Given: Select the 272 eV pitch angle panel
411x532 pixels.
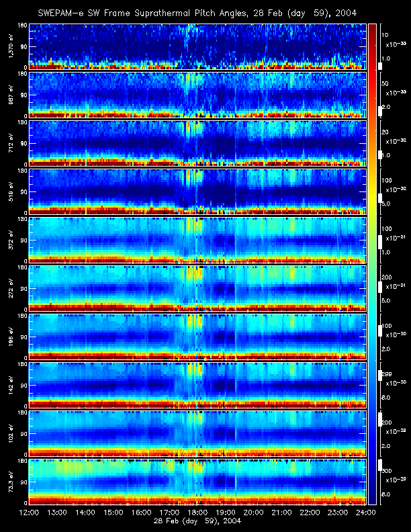Looking at the screenshot, I should (x=197, y=288).
